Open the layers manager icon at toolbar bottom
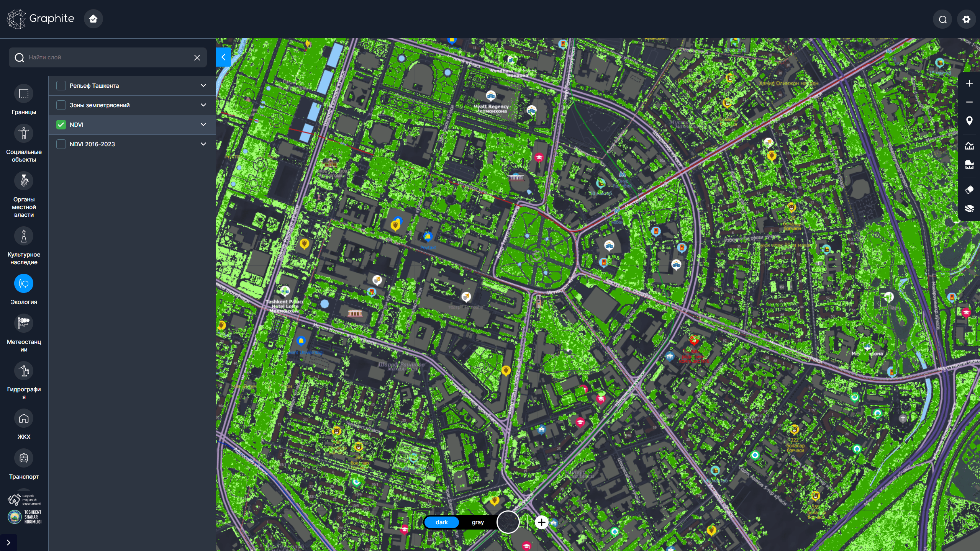 (x=969, y=209)
